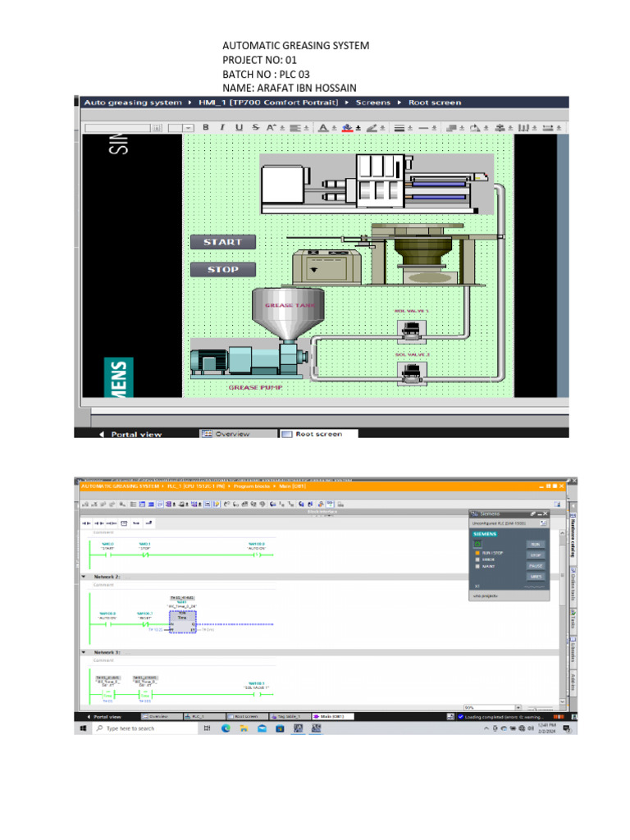Open Microsoft Edge from taskbar
Image resolution: width=630 pixels, height=840 pixels.
[x=226, y=728]
